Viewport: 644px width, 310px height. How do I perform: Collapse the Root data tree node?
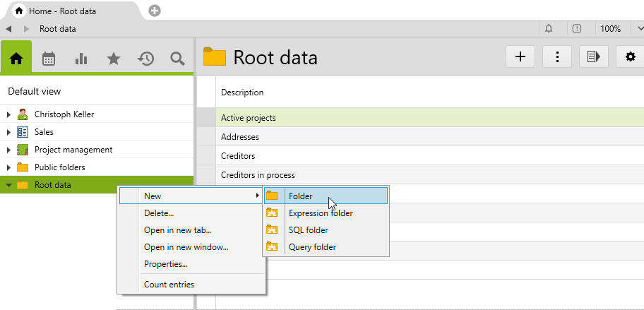[x=8, y=186]
